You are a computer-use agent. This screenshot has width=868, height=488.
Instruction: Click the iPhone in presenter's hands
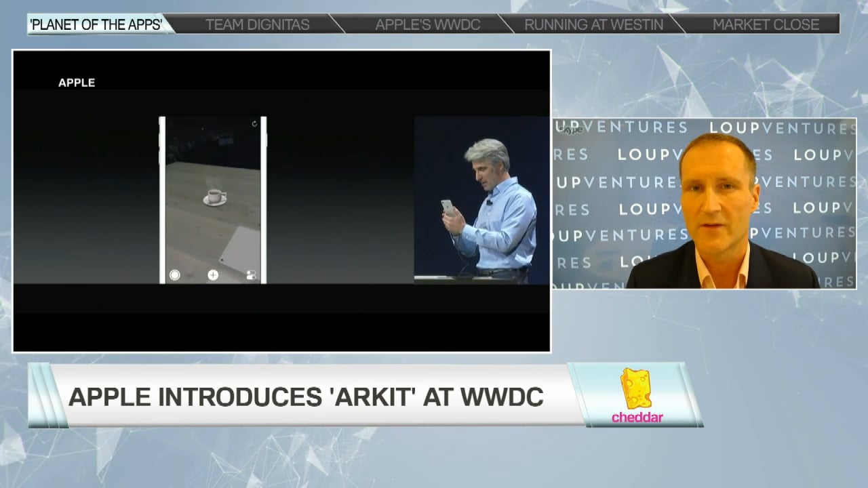448,207
